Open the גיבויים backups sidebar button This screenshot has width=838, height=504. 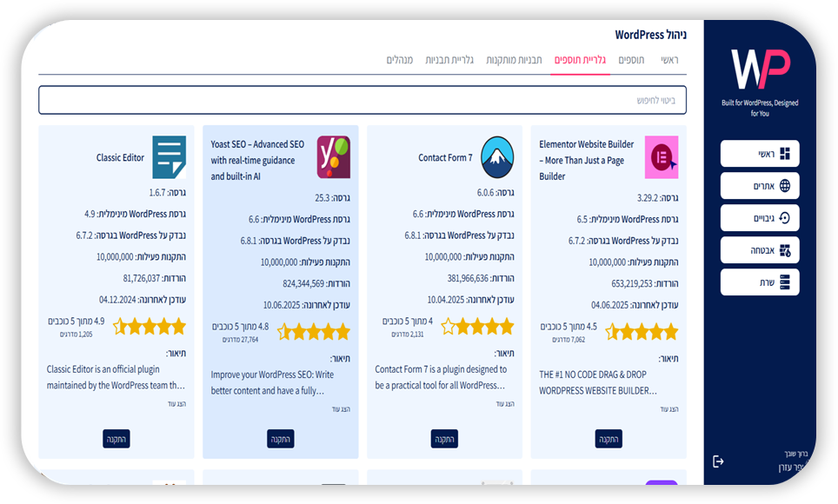[x=760, y=218]
